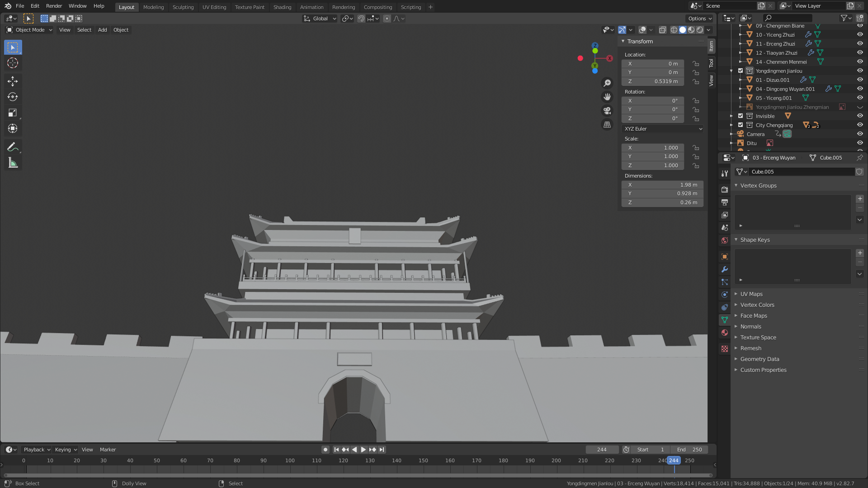The image size is (868, 488).
Task: Select the Measure tool
Action: pyautogui.click(x=13, y=162)
